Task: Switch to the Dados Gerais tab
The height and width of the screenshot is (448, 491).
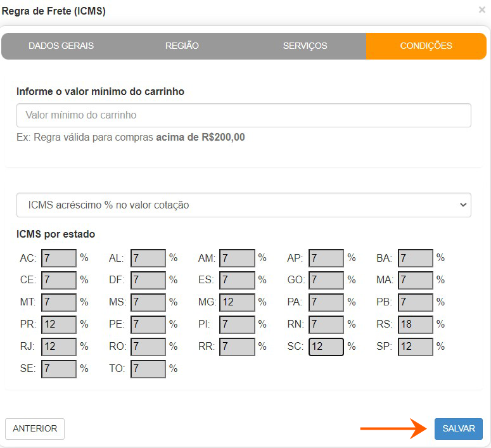Action: pos(61,46)
